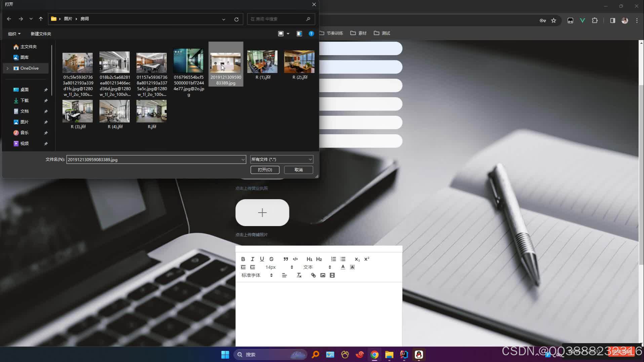Open the 测试 bookmark folder in Chrome
Viewport: 644px width, 362px height.
tap(382, 33)
